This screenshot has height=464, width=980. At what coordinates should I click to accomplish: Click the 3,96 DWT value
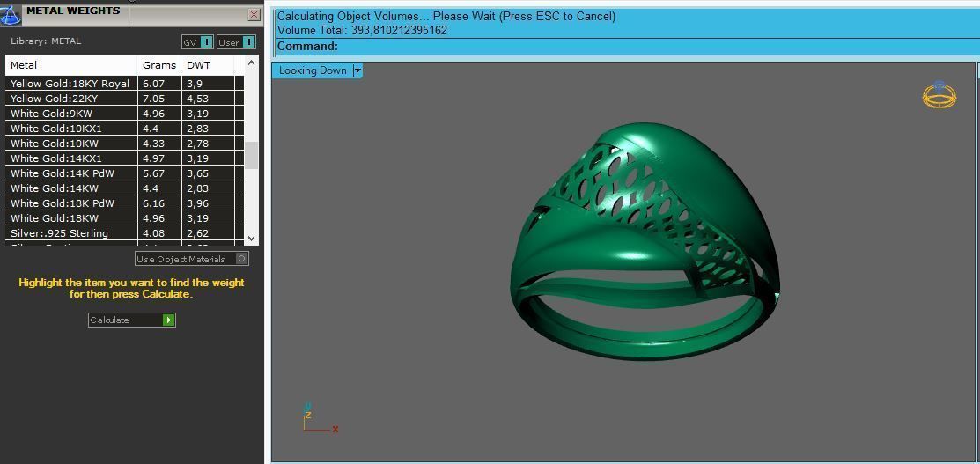tap(197, 203)
